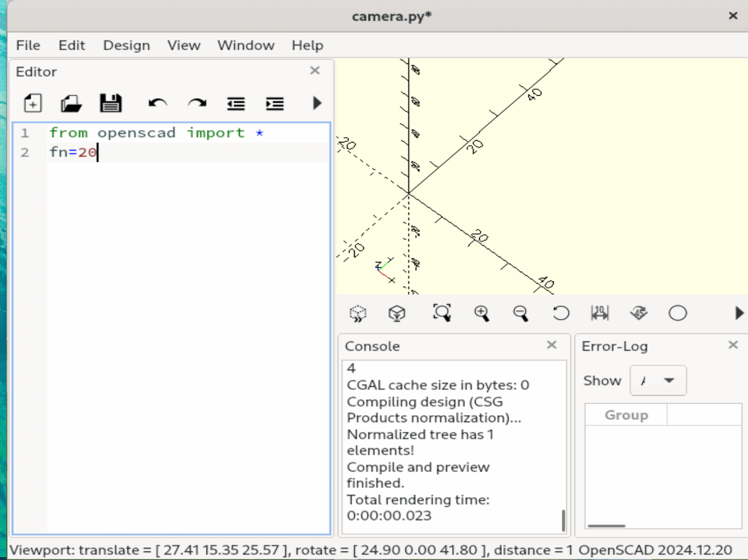Save the file with floppy disk icon
The height and width of the screenshot is (560, 748).
pos(111,103)
